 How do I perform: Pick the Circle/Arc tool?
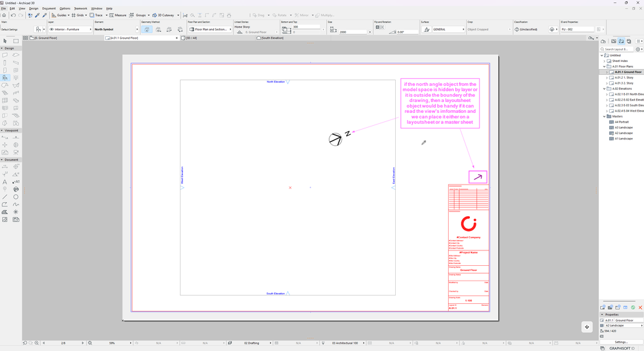16,197
